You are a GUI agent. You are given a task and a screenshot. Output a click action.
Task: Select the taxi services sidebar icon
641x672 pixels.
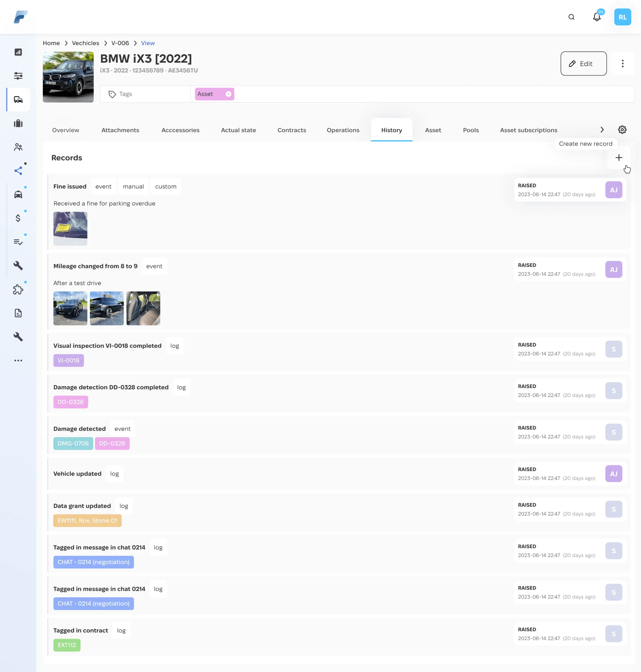(18, 194)
